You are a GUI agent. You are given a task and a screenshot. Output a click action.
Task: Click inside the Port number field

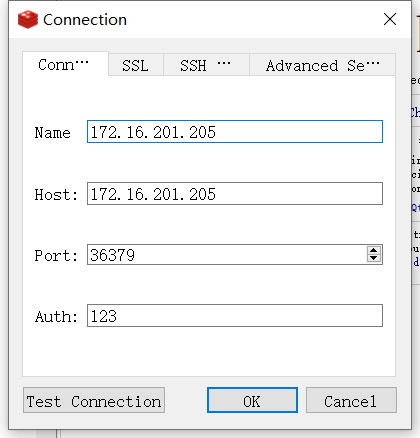click(x=227, y=255)
